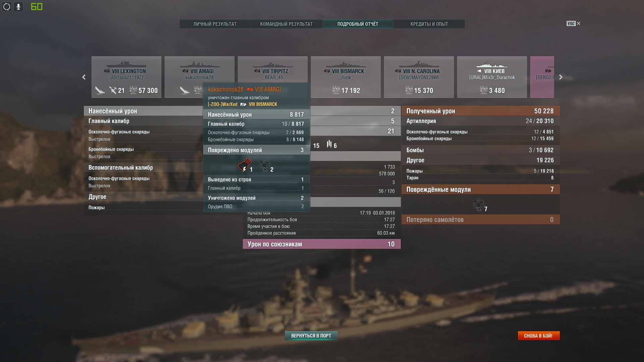644x362 pixels.
Task: Select the VIII Киев Mix3r_Durachok card
Action: click(492, 77)
